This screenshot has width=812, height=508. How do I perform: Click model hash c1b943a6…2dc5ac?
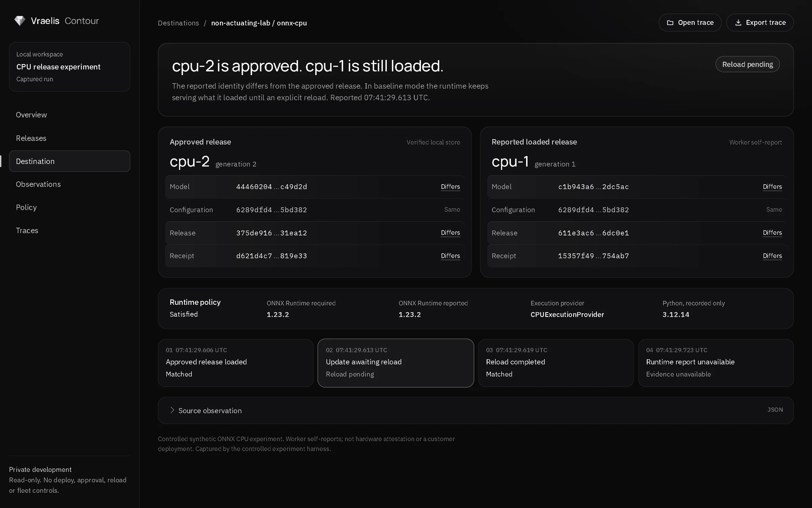[593, 187]
